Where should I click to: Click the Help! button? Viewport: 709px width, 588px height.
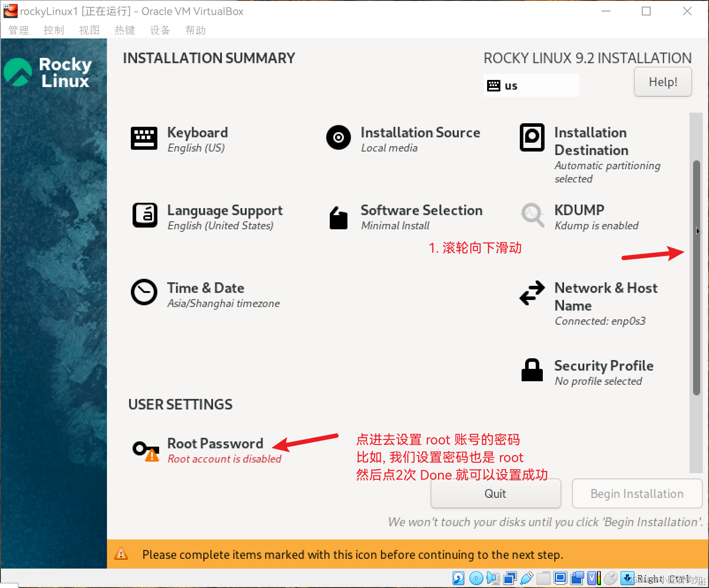pyautogui.click(x=663, y=82)
